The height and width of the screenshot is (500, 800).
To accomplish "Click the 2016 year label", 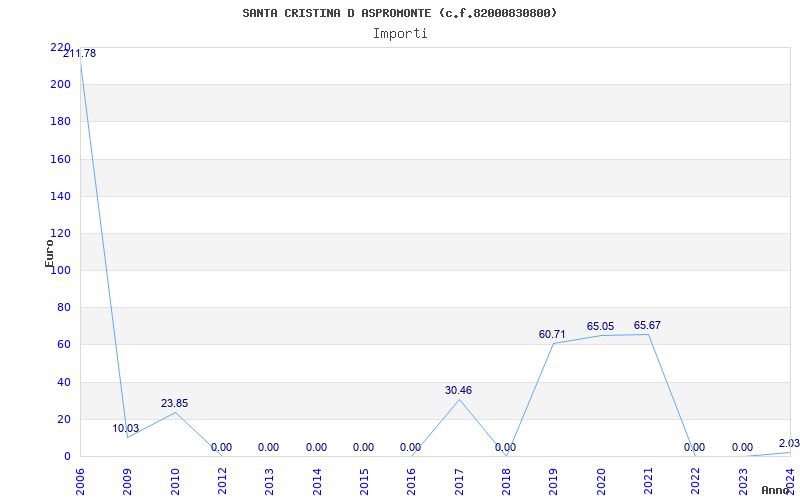I will (x=412, y=482).
